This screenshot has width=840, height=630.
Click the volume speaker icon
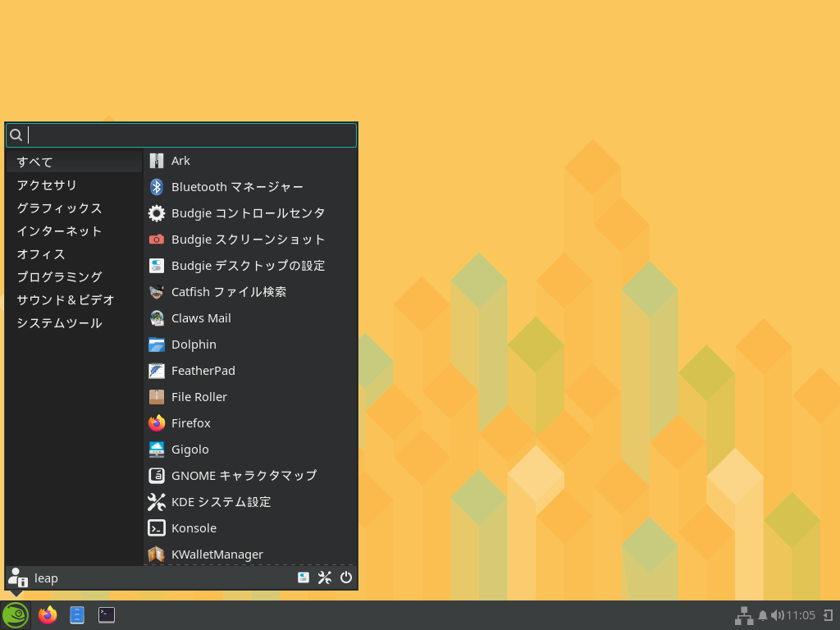point(777,615)
